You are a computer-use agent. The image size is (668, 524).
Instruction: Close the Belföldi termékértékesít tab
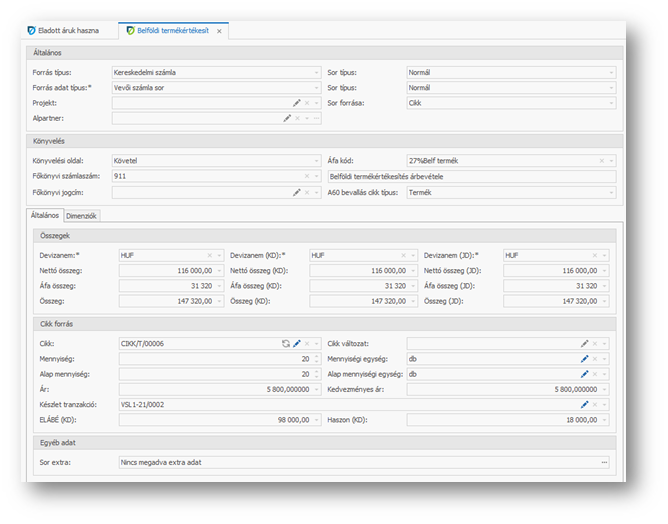click(x=219, y=32)
